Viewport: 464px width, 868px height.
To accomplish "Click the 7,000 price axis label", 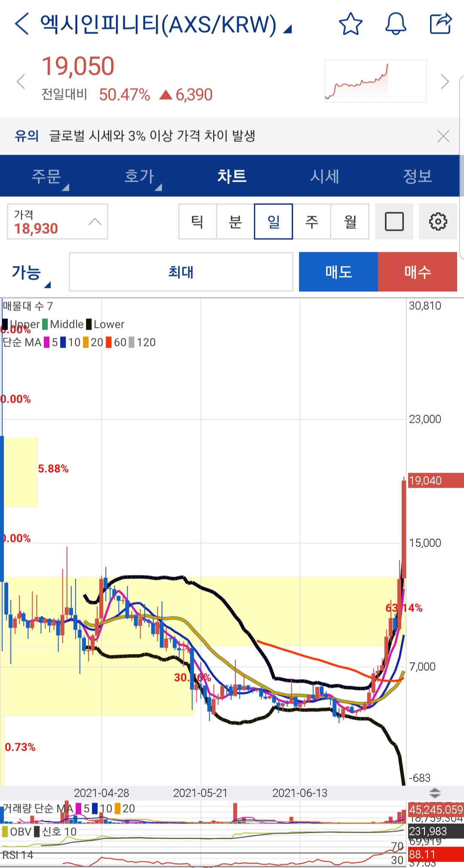I will 422,666.
